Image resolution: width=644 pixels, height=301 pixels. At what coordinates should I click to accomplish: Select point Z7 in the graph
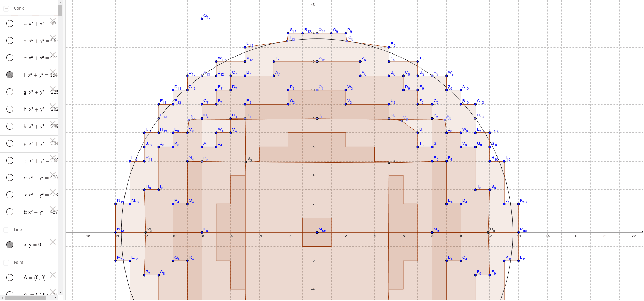[x=144, y=275]
